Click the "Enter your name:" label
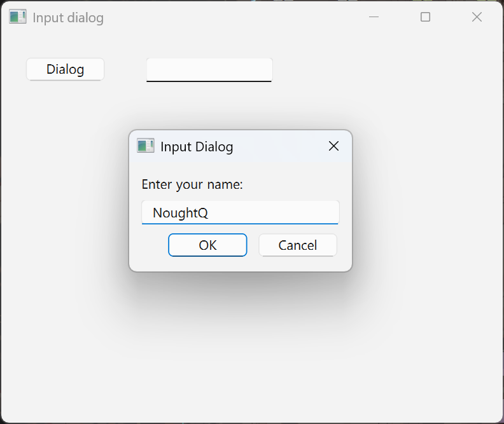The height and width of the screenshot is (424, 504). (x=192, y=184)
